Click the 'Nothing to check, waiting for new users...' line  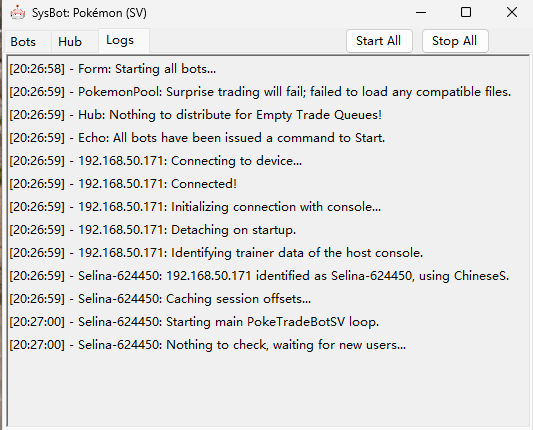[208, 345]
